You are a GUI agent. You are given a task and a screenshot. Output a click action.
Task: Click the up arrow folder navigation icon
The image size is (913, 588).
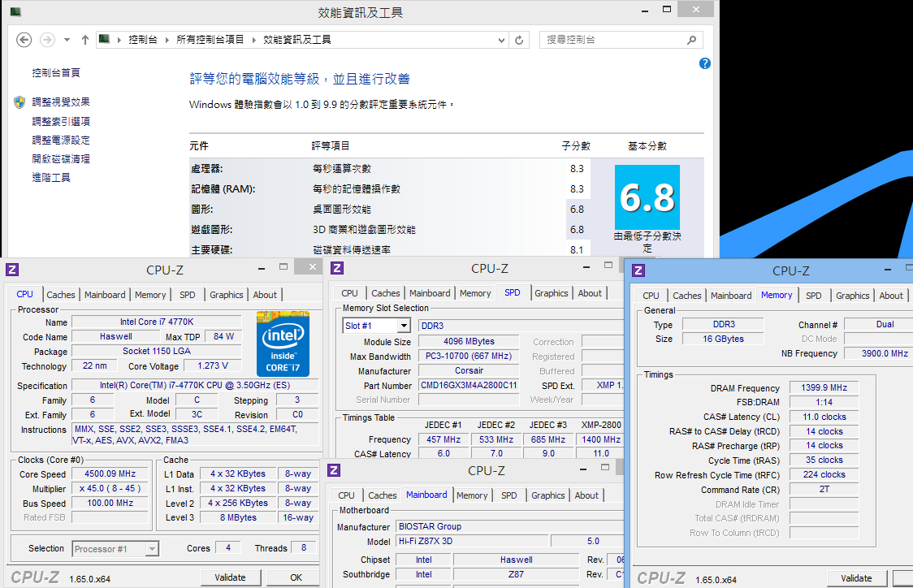point(85,40)
